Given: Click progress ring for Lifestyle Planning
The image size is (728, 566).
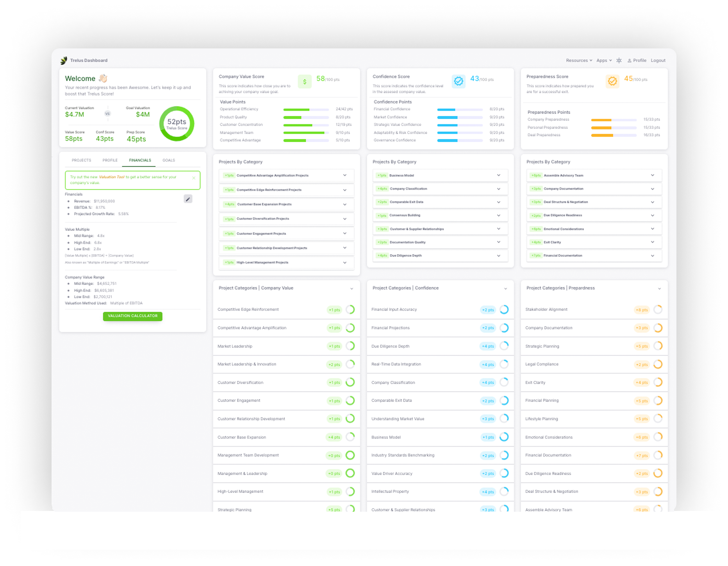Looking at the screenshot, I should tap(658, 419).
